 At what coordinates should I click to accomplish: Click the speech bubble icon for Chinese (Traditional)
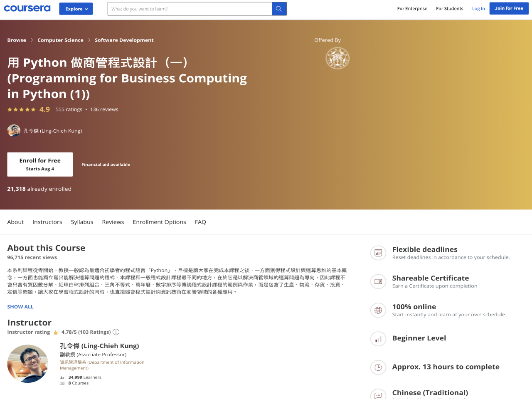[x=378, y=395]
